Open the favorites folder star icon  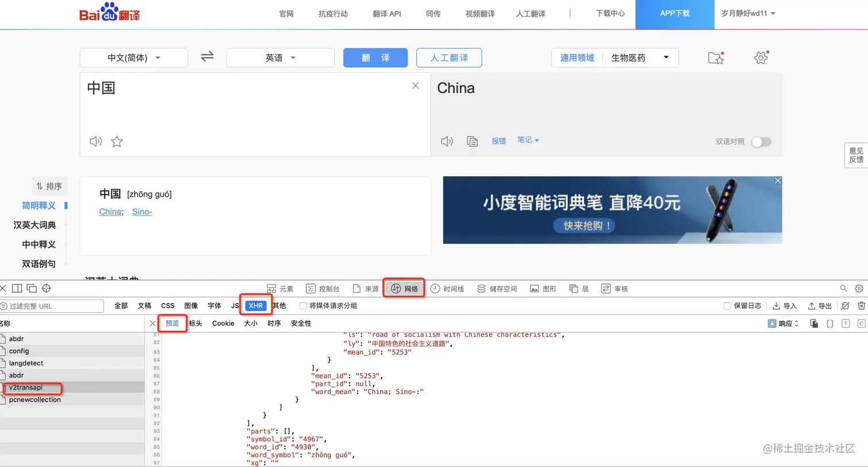point(716,57)
